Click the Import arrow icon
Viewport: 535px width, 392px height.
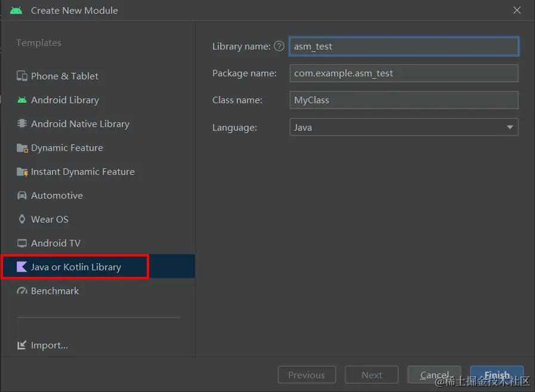[21, 345]
